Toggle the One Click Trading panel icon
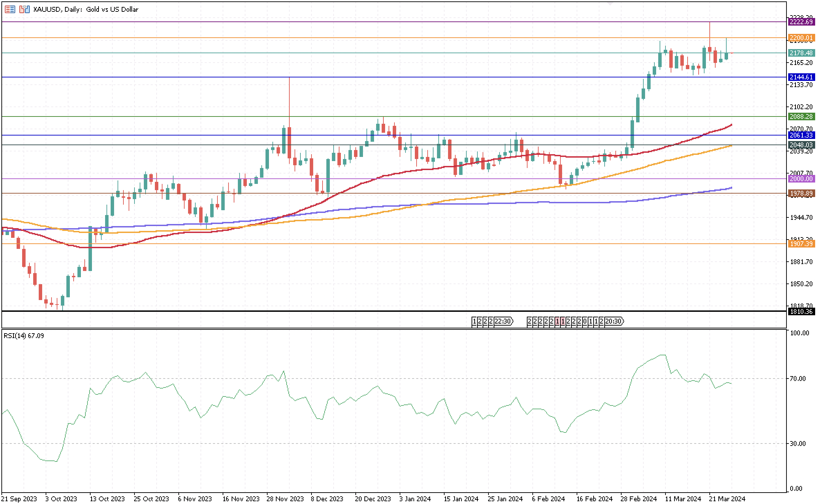 [24, 9]
